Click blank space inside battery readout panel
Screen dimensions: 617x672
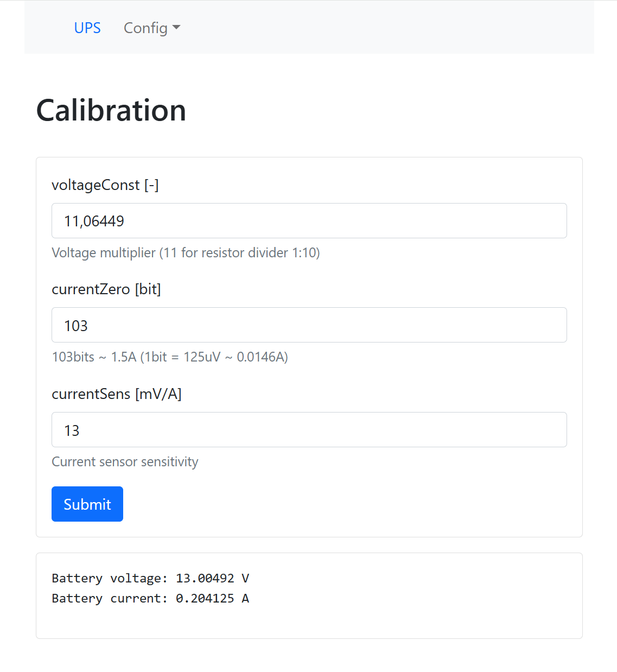(412, 597)
